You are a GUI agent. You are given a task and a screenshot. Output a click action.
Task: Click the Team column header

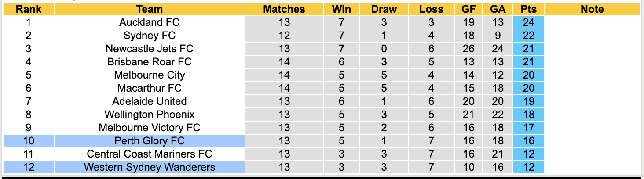click(149, 9)
